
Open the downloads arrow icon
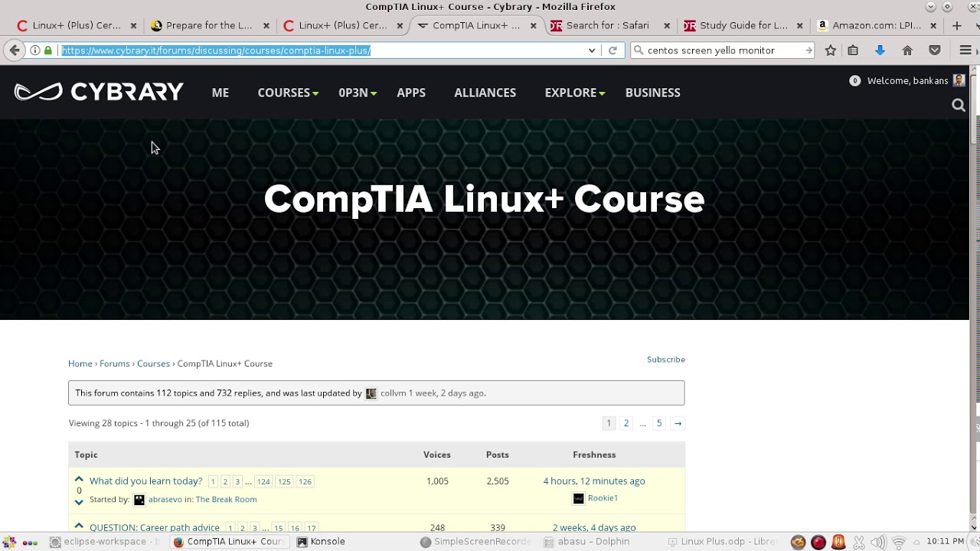tap(880, 51)
